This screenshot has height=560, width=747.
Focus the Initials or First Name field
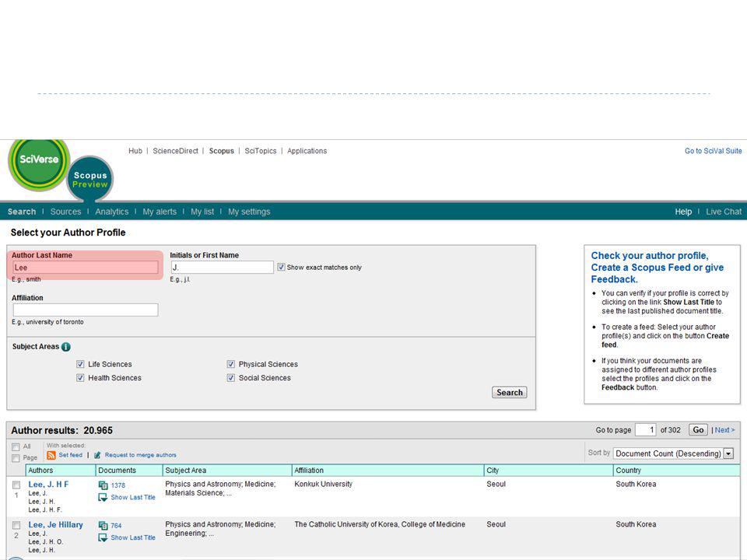click(222, 267)
